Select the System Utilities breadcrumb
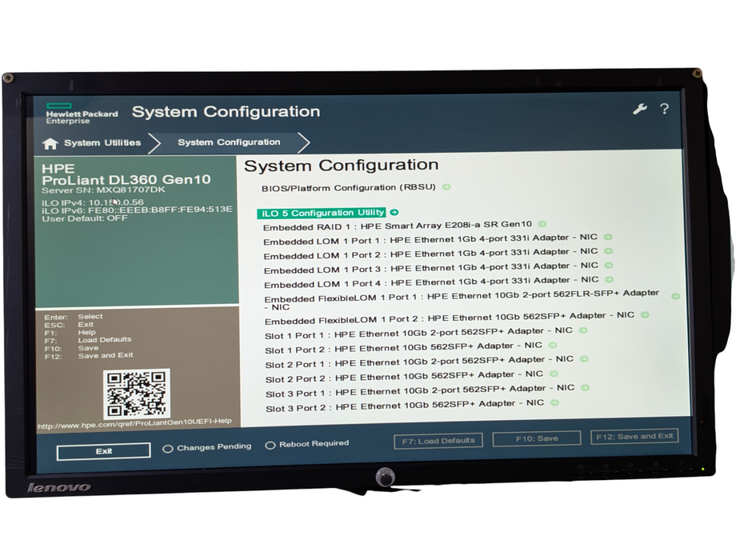 point(102,143)
